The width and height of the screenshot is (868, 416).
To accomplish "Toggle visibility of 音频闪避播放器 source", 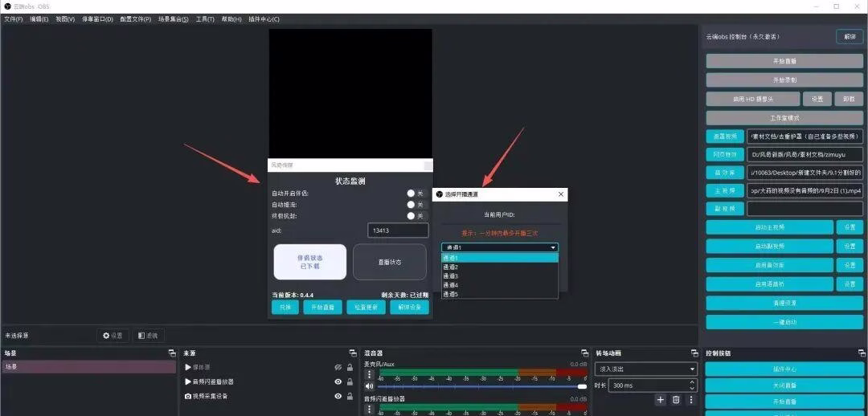I will pos(338,381).
